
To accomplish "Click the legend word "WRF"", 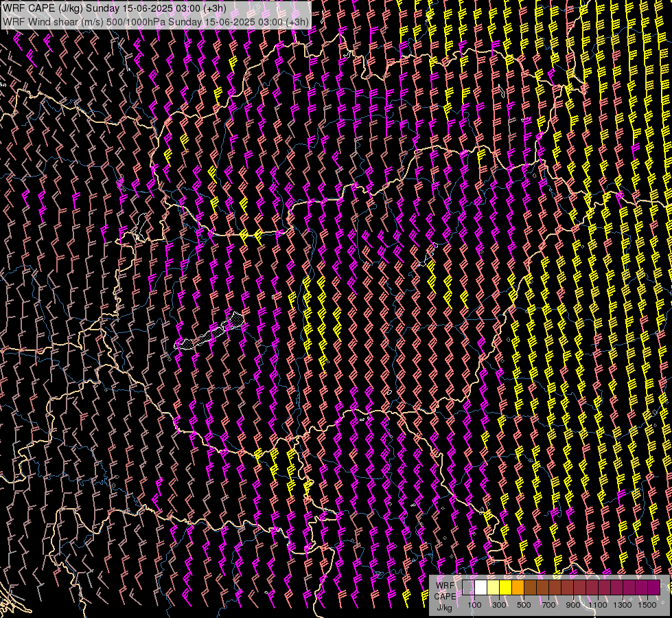I will (x=445, y=586).
